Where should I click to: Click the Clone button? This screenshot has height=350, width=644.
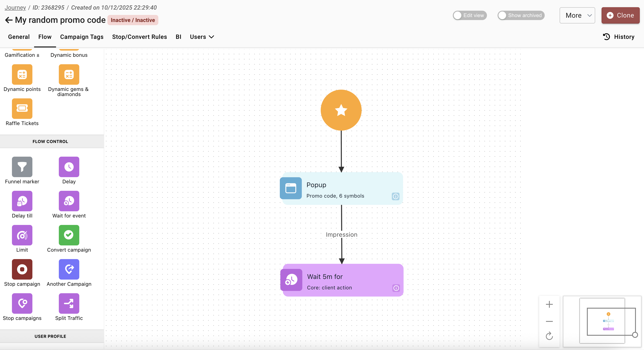(x=620, y=15)
